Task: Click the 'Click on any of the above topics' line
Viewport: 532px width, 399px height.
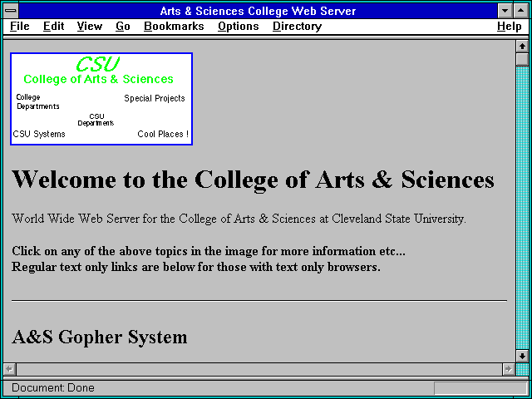Action: tap(209, 251)
